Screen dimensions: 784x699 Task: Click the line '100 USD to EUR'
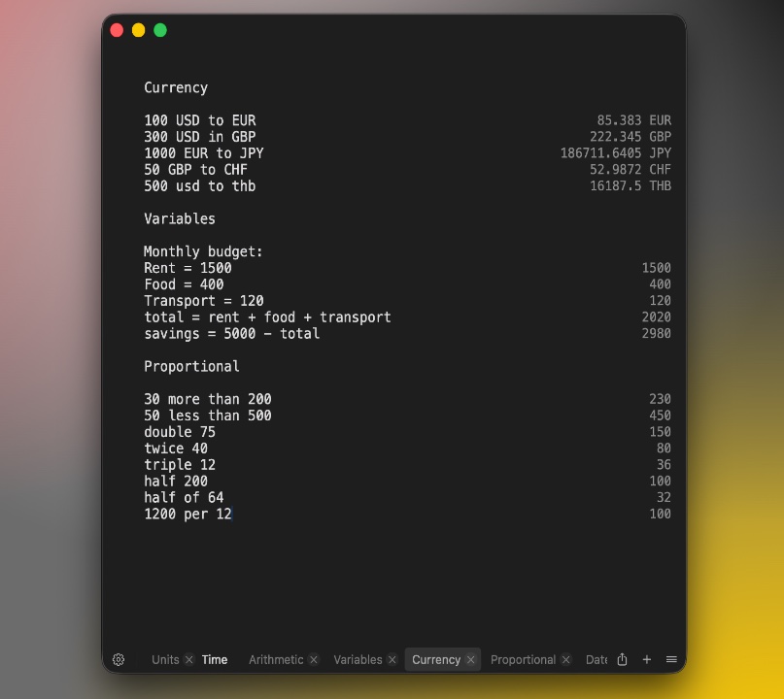[200, 120]
